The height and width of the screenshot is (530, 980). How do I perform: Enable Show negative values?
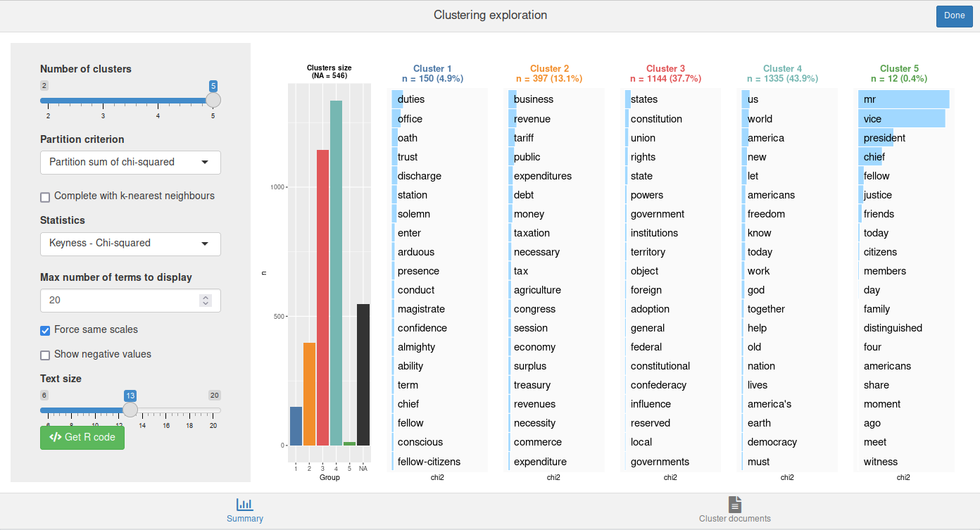(45, 355)
